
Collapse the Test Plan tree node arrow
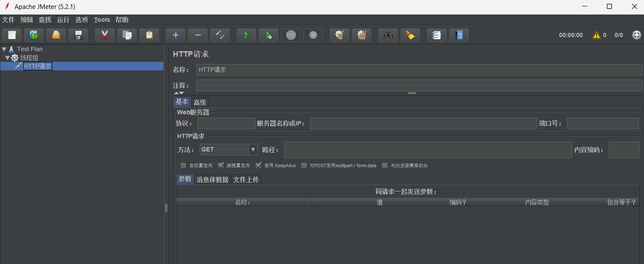pos(4,49)
